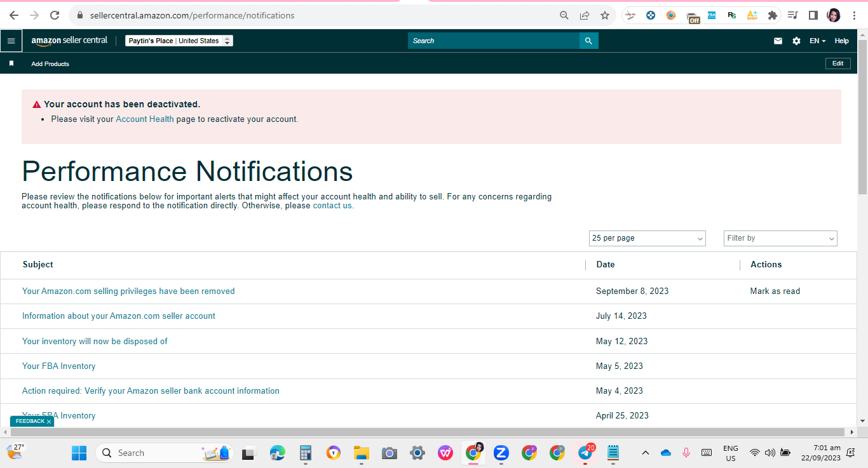Share this page using the share icon
868x468 pixels.
tap(584, 15)
